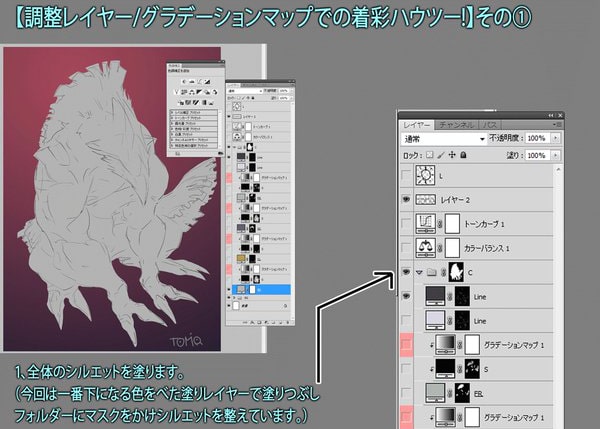The width and height of the screenshot is (600, 429).
Task: Toggle red visibility box of bottom グラデーションマップ 1
Action: click(406, 417)
